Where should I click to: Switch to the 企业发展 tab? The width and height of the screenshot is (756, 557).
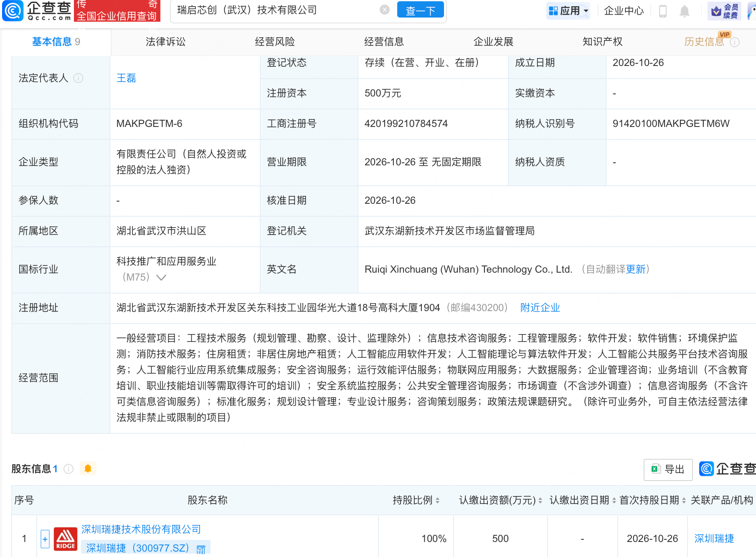(x=493, y=42)
